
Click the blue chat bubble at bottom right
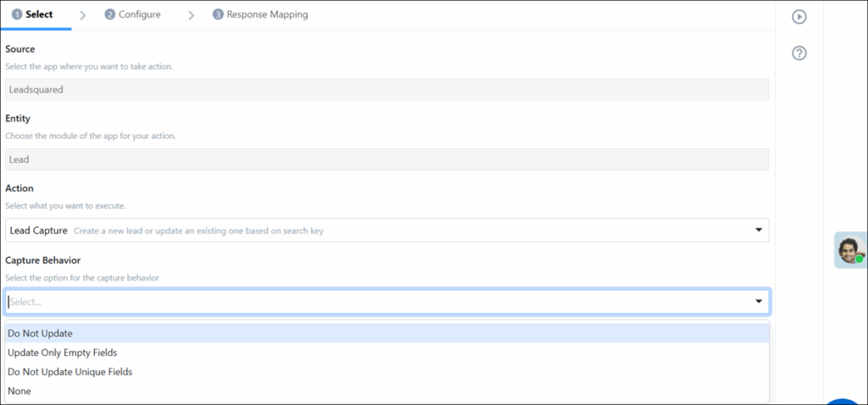[x=843, y=401]
